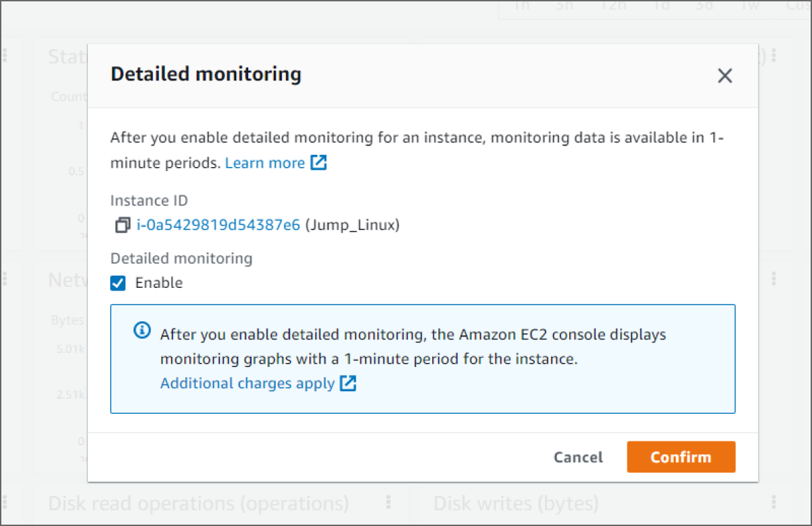Copy the instance ID with the copy icon
812x526 pixels.
pos(122,225)
